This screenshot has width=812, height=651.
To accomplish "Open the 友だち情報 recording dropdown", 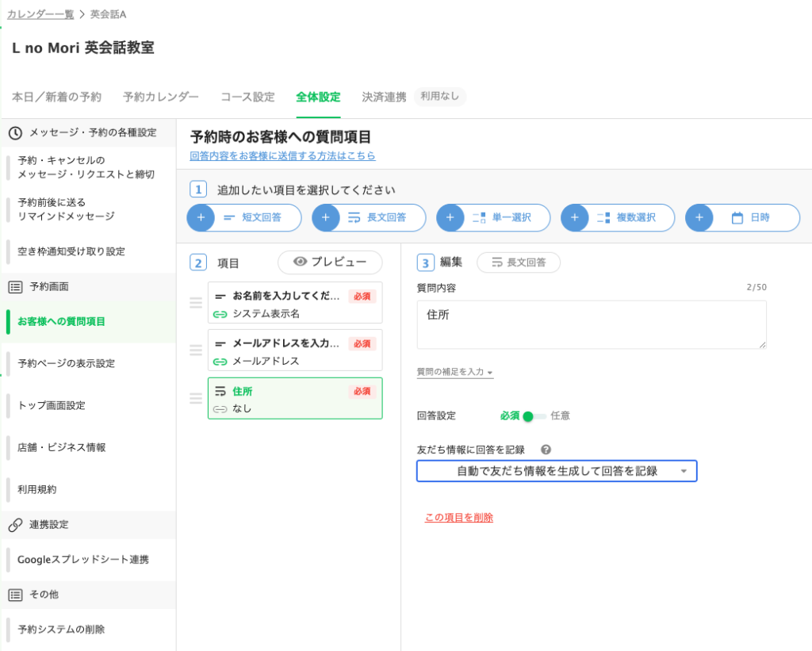I will [x=557, y=471].
